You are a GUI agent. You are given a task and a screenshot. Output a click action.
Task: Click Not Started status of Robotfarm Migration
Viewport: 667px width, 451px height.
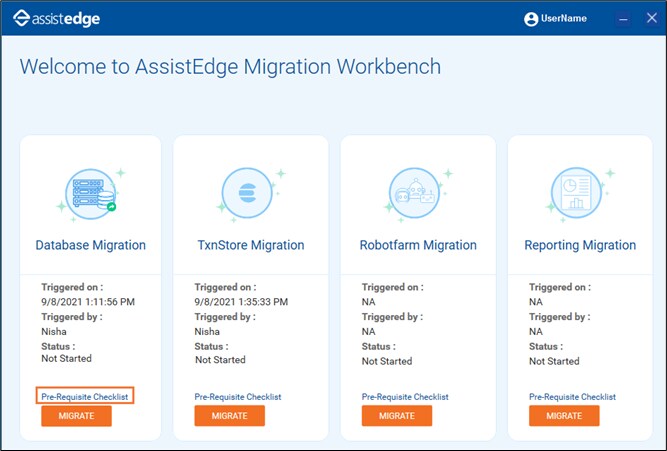(x=387, y=361)
